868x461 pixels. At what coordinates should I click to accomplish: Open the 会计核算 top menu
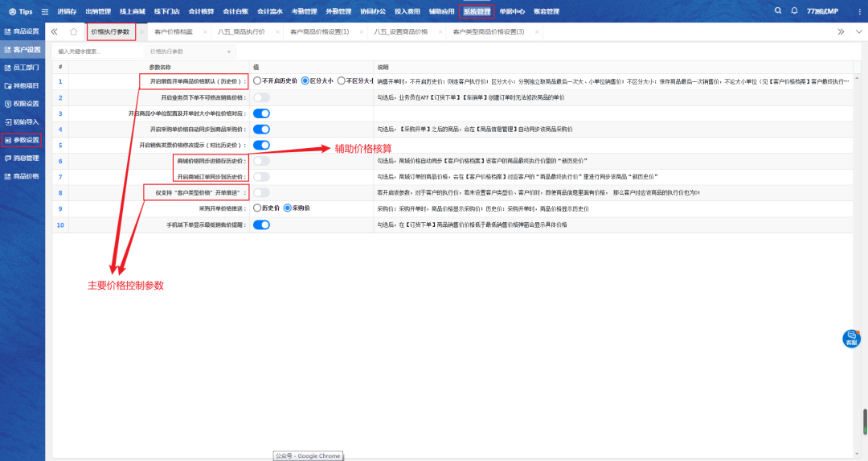(x=201, y=11)
